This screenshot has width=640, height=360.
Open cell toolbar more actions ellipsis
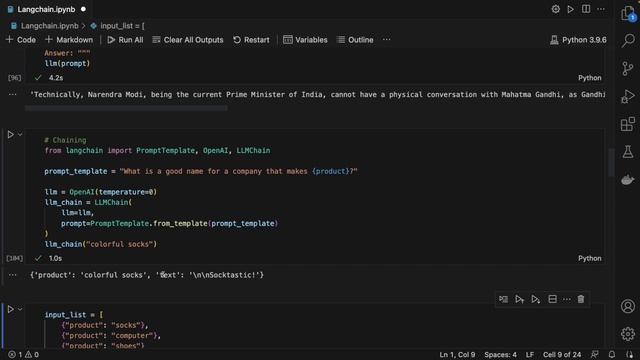[x=567, y=299]
